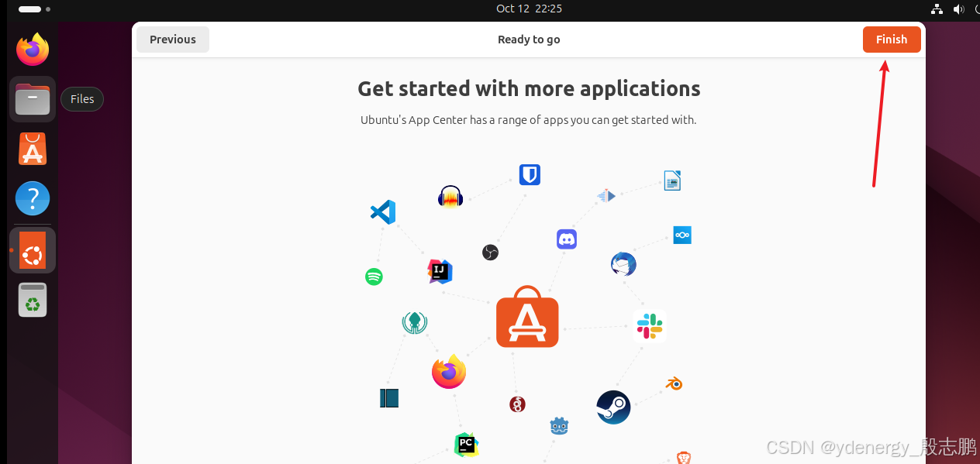Click the 'Get started with more applications' heading
Image resolution: width=980 pixels, height=464 pixels.
point(529,88)
